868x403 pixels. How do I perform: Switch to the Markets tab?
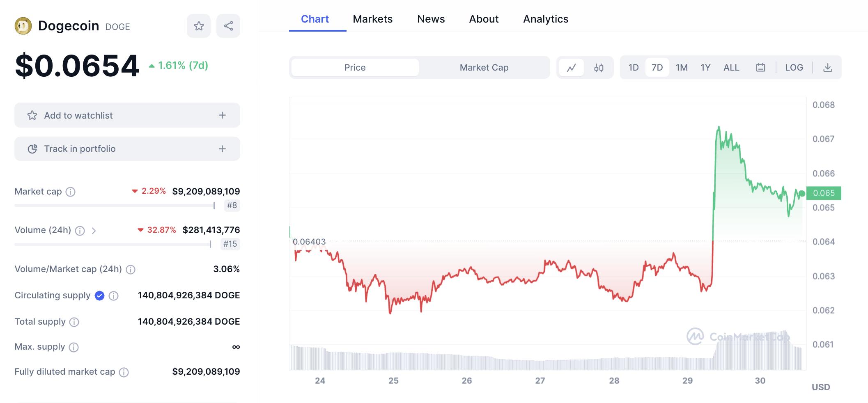372,19
